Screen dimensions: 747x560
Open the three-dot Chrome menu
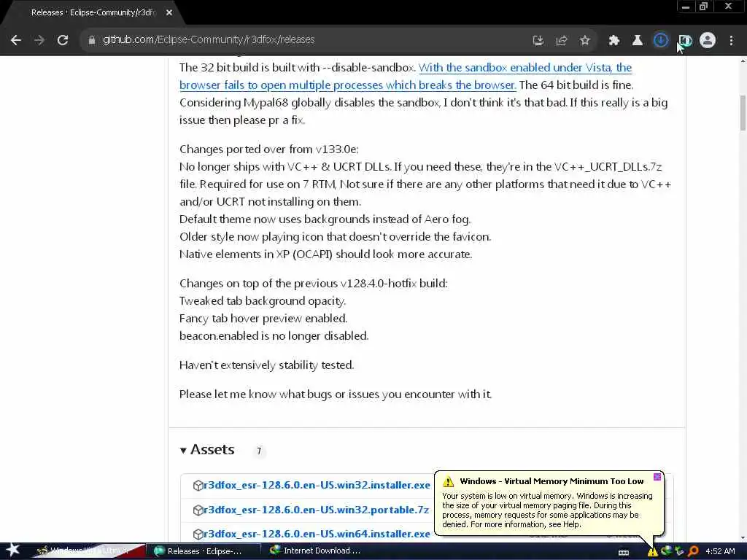(x=731, y=41)
